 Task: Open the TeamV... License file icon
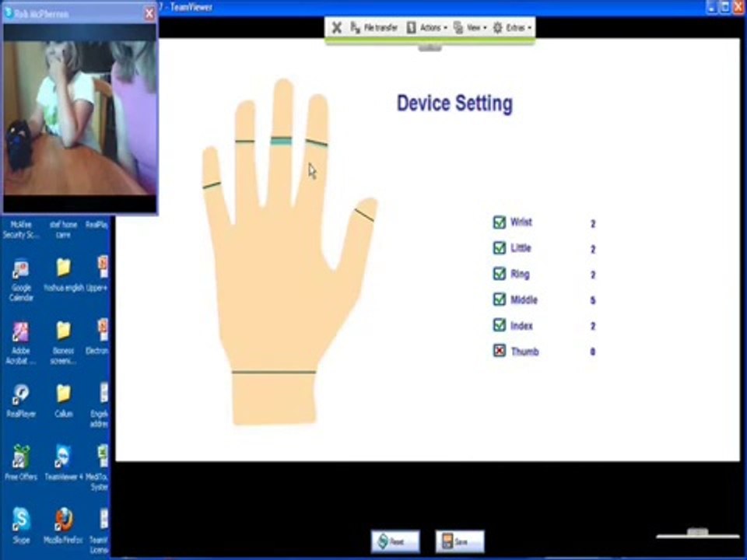[99, 531]
